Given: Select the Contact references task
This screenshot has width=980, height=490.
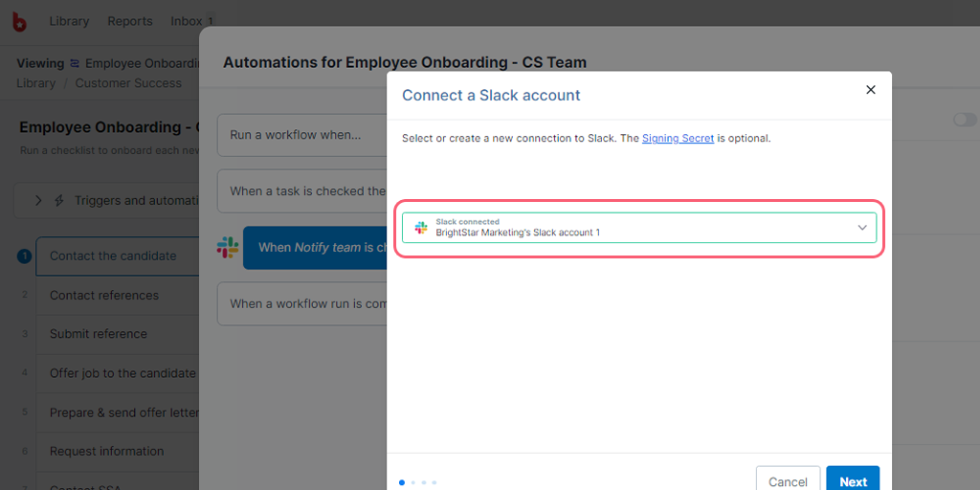Looking at the screenshot, I should tap(118, 295).
